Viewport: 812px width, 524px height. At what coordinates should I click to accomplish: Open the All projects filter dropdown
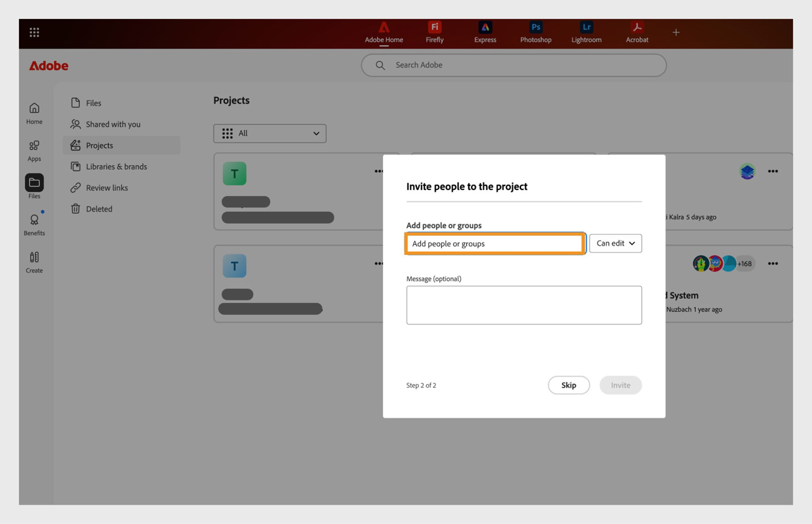[269, 134]
